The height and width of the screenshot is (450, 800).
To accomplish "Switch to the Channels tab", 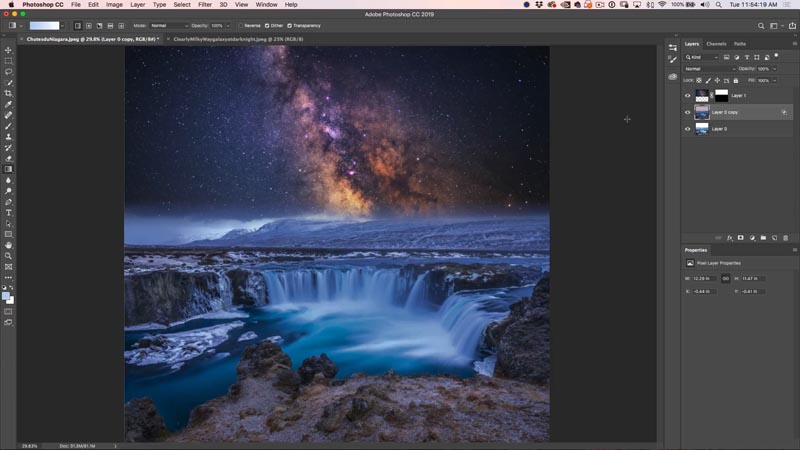I will (716, 44).
